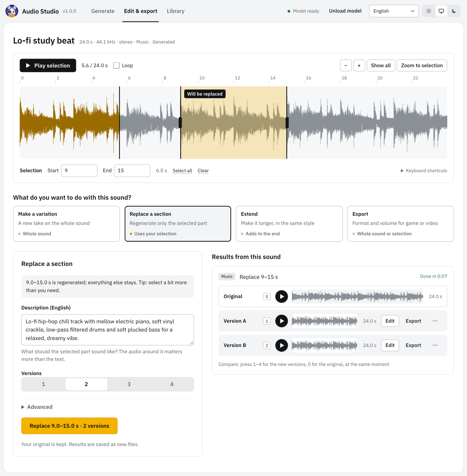Image resolution: width=467 pixels, height=476 pixels.
Task: Click Play selection button
Action: (48, 66)
